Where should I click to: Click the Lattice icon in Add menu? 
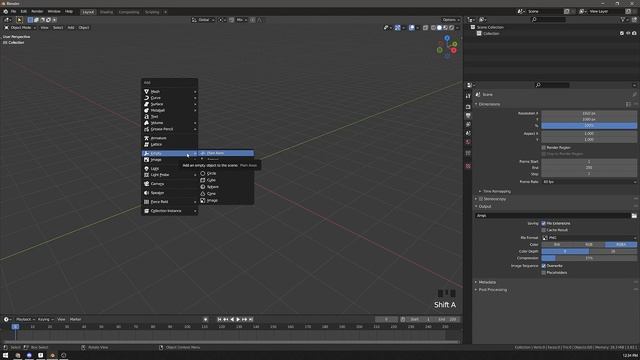tap(146, 144)
